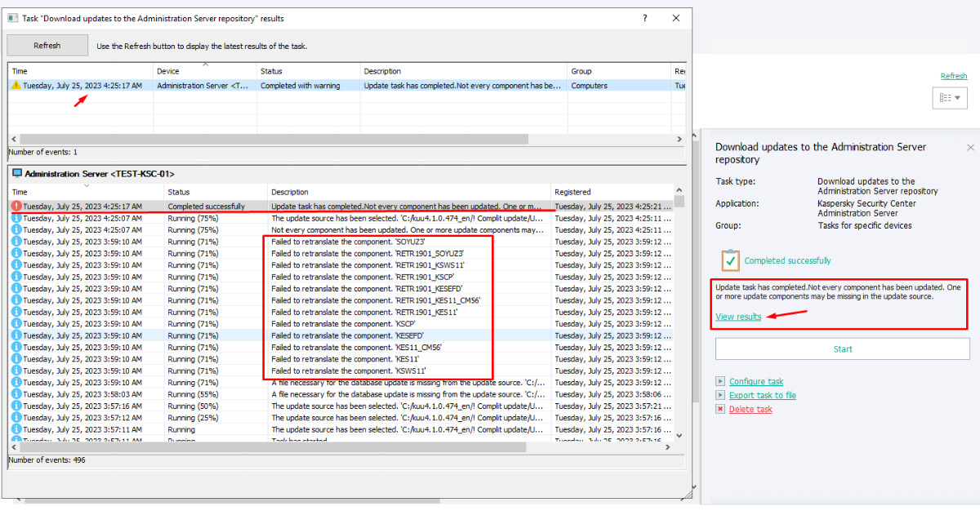Click the Group column header in the upper table
Screen dimensions: 980x511
pos(617,71)
